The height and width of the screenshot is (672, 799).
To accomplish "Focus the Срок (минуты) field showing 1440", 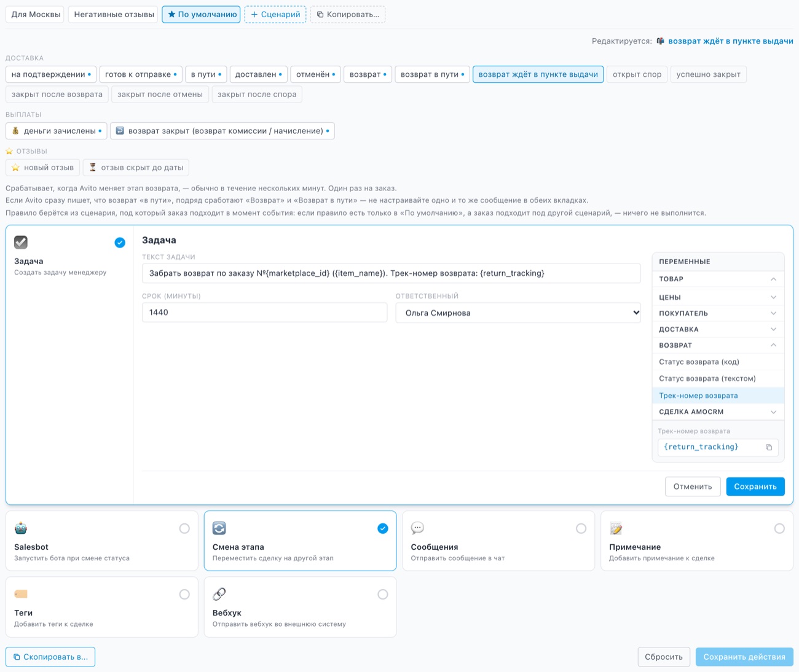I will click(265, 312).
